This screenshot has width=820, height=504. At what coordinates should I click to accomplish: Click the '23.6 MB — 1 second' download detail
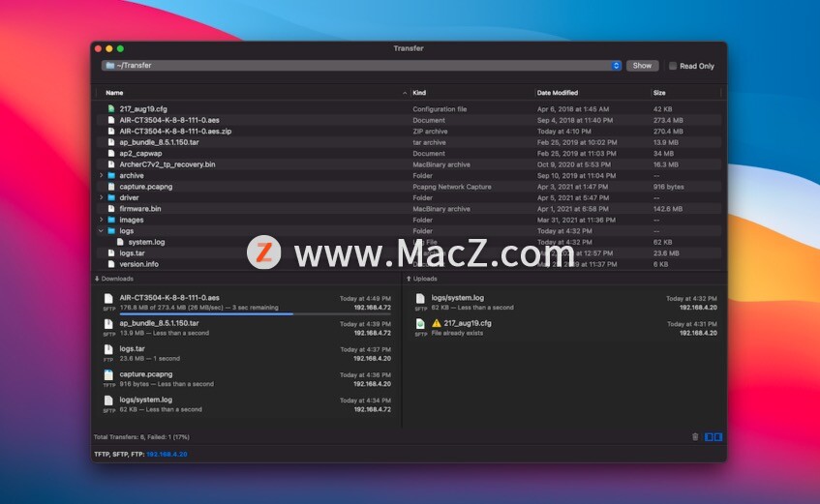click(x=149, y=359)
